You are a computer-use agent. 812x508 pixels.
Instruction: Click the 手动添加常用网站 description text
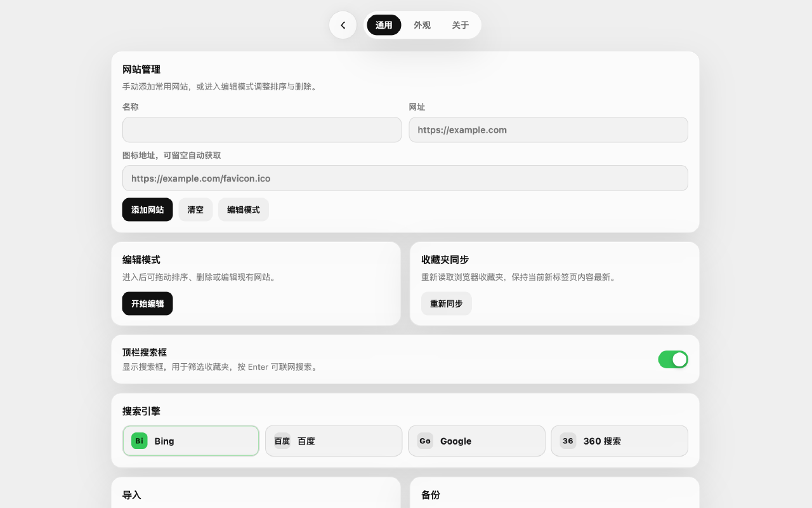[219, 86]
